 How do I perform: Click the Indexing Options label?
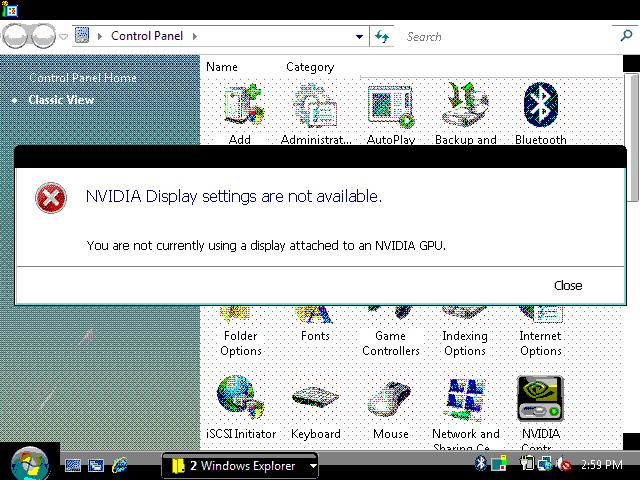tap(465, 343)
